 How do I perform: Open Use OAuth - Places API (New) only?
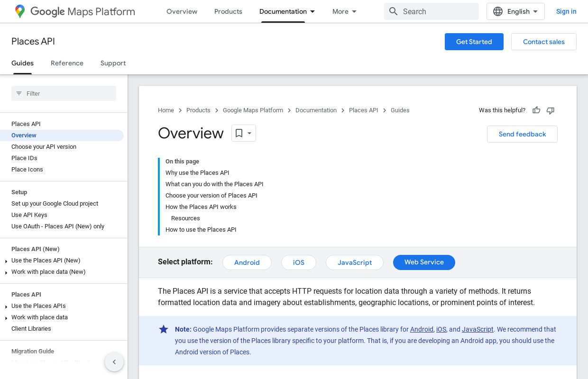click(58, 226)
